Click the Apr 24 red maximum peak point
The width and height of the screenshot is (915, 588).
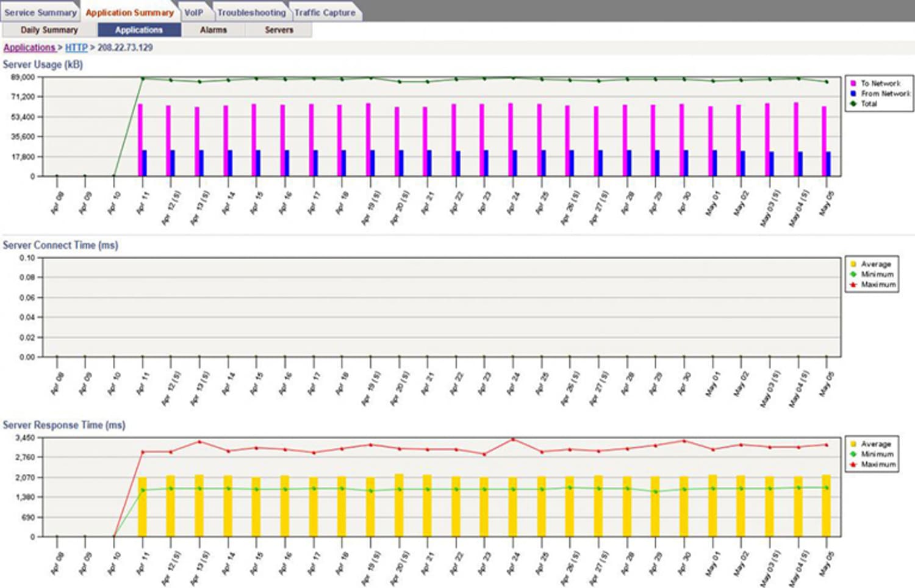tap(513, 439)
